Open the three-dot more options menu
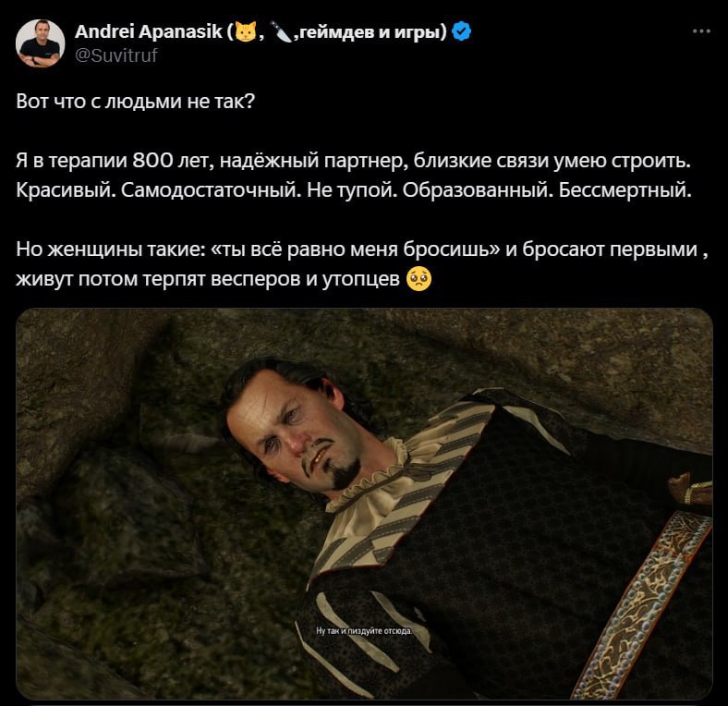The image size is (728, 706). (x=701, y=31)
